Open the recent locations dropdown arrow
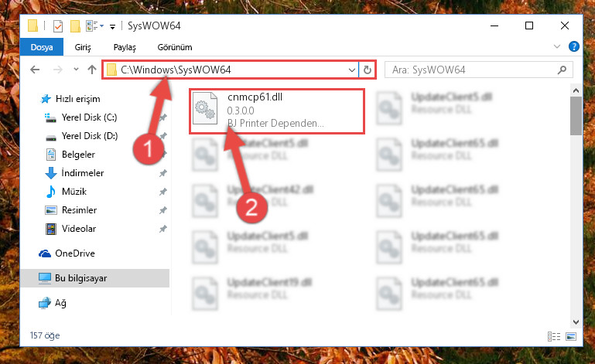Image resolution: width=595 pixels, height=364 pixels. (x=76, y=70)
